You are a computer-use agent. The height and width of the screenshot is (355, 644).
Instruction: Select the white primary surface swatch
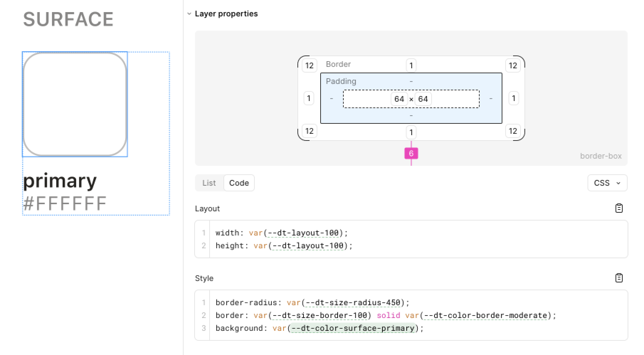point(75,104)
